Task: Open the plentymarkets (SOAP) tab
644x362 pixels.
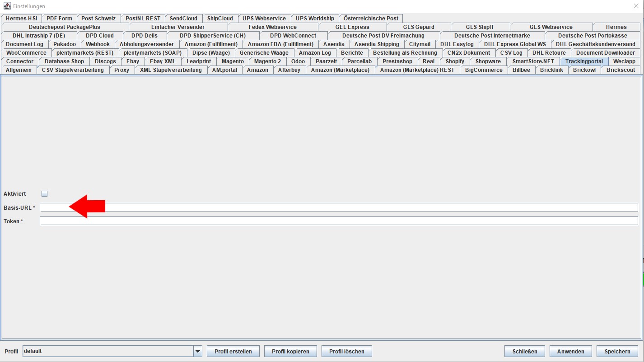Action: click(153, 53)
